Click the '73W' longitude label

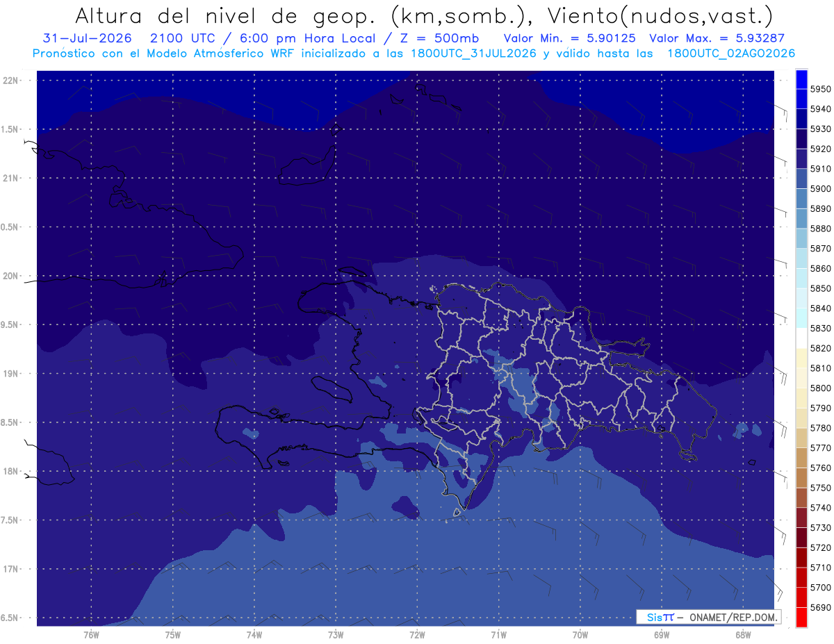tap(336, 635)
